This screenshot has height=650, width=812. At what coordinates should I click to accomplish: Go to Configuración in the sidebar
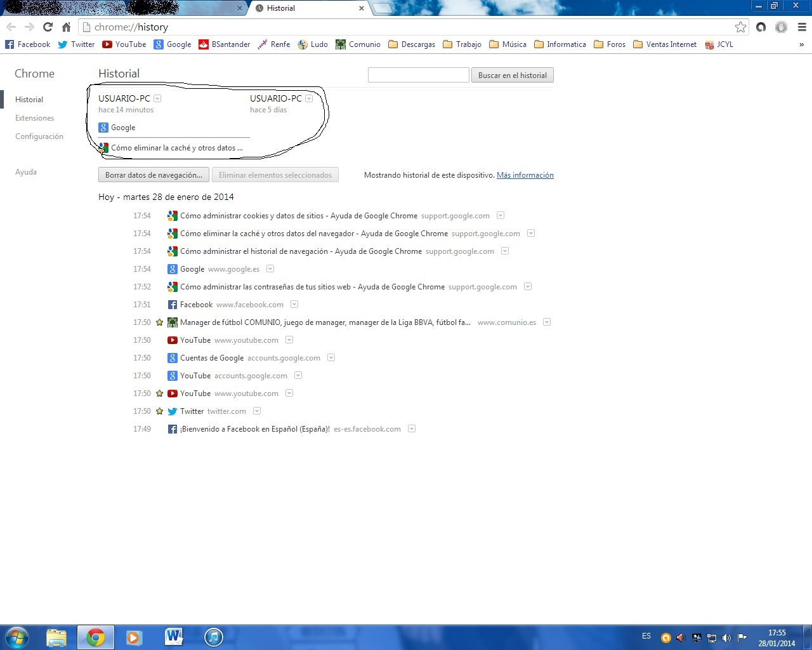click(39, 136)
